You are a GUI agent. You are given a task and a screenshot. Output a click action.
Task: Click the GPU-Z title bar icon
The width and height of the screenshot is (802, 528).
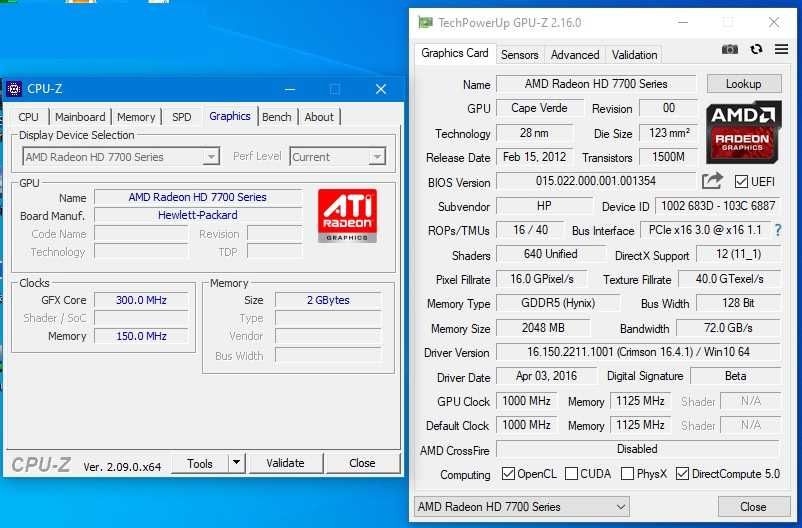coord(425,23)
